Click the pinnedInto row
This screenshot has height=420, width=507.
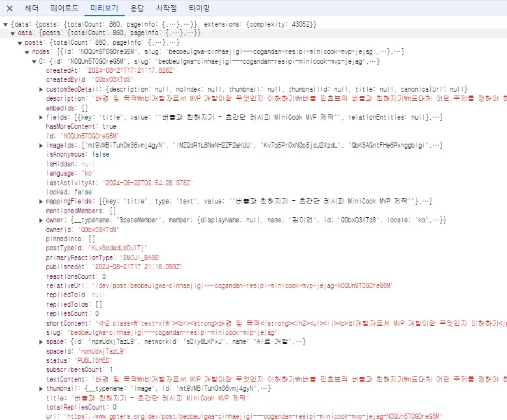tap(70, 239)
